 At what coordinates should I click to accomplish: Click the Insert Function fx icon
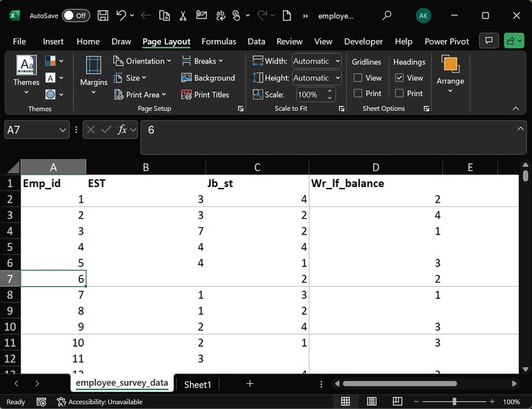coord(123,129)
